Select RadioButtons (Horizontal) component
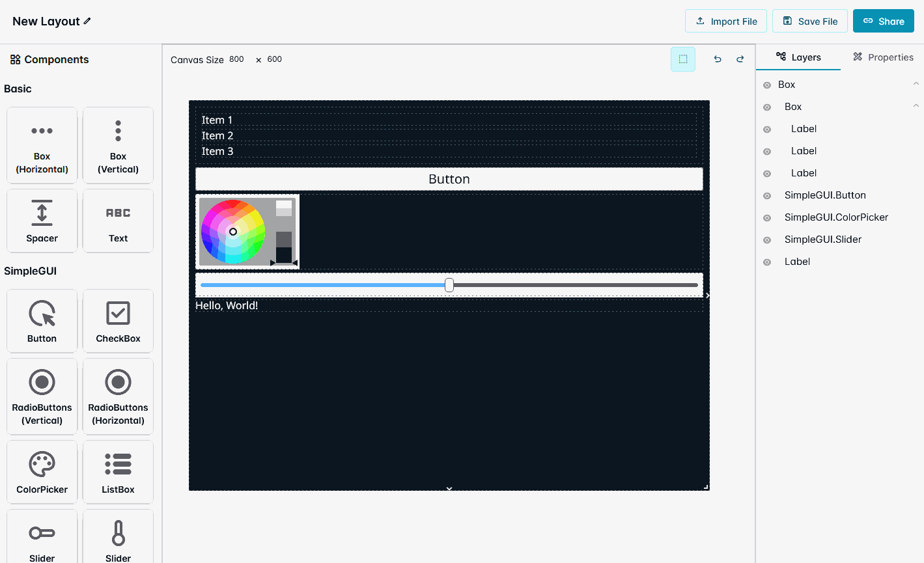Screen dimensions: 924x563 [x=118, y=396]
